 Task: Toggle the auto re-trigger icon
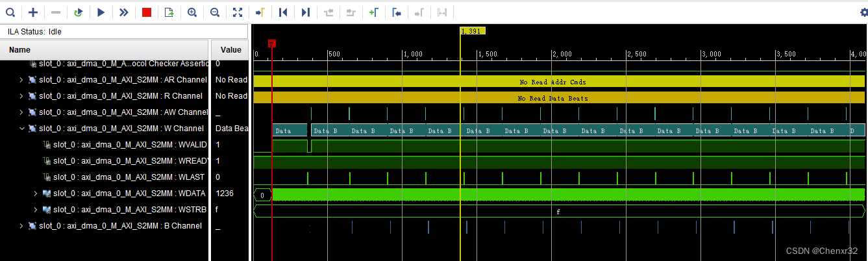(79, 12)
